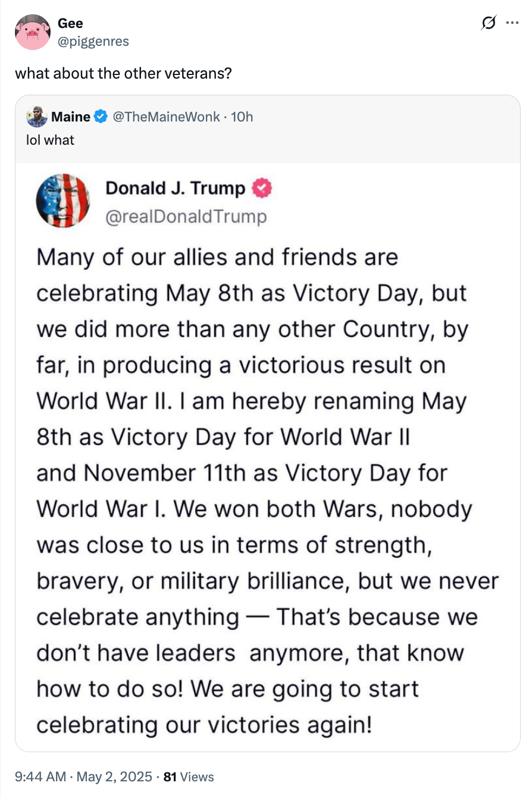Open the Gee display name link

[70, 23]
